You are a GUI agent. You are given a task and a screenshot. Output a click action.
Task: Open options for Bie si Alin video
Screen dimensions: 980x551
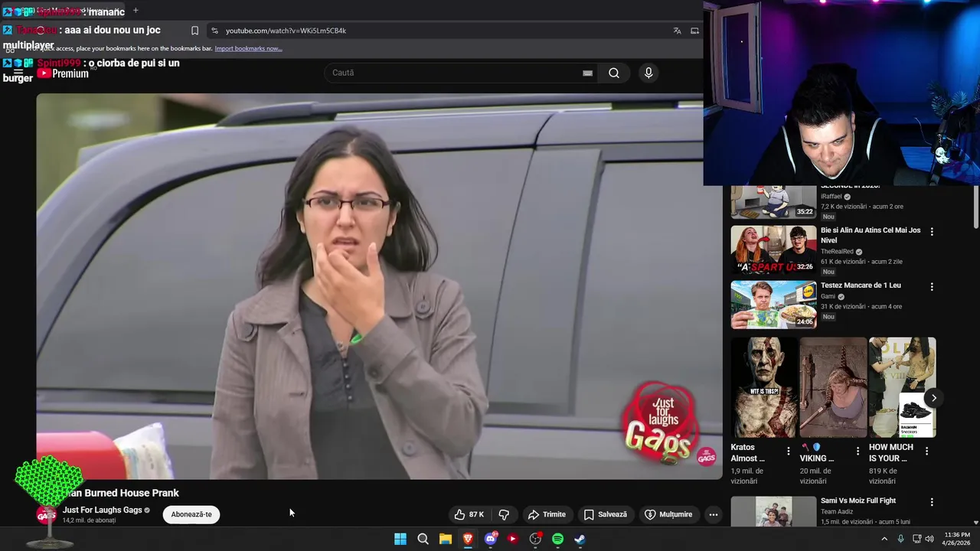click(932, 231)
